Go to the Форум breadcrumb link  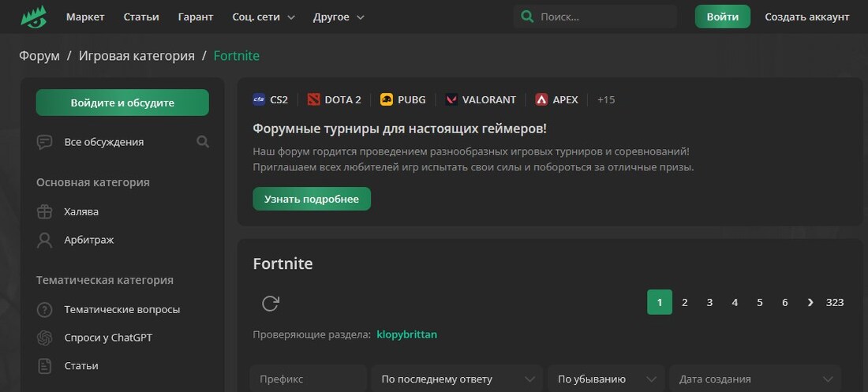39,56
